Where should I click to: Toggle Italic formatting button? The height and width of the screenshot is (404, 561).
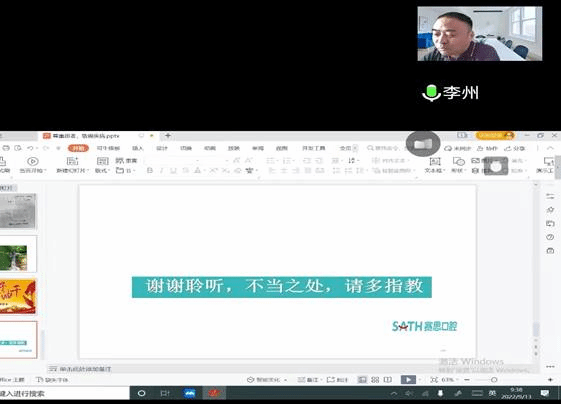[161, 171]
